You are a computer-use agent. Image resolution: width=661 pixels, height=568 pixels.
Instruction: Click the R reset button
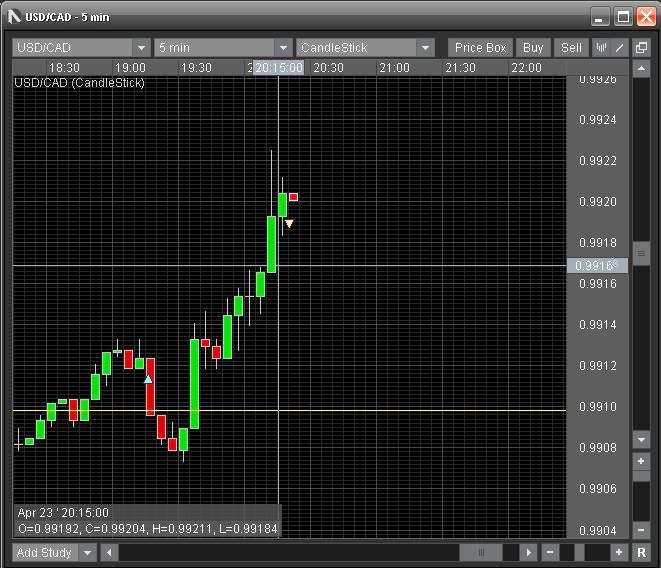(x=641, y=552)
